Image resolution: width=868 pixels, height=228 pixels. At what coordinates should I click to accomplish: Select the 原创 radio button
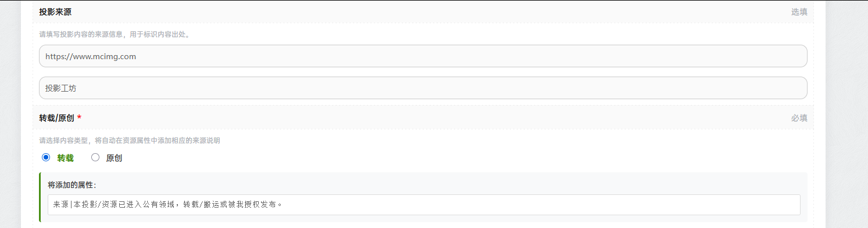click(x=95, y=157)
